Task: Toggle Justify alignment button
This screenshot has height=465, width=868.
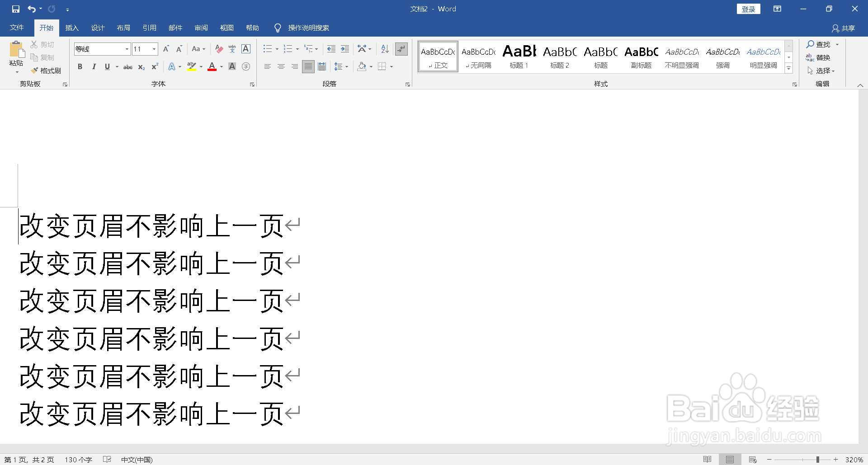Action: coord(308,66)
